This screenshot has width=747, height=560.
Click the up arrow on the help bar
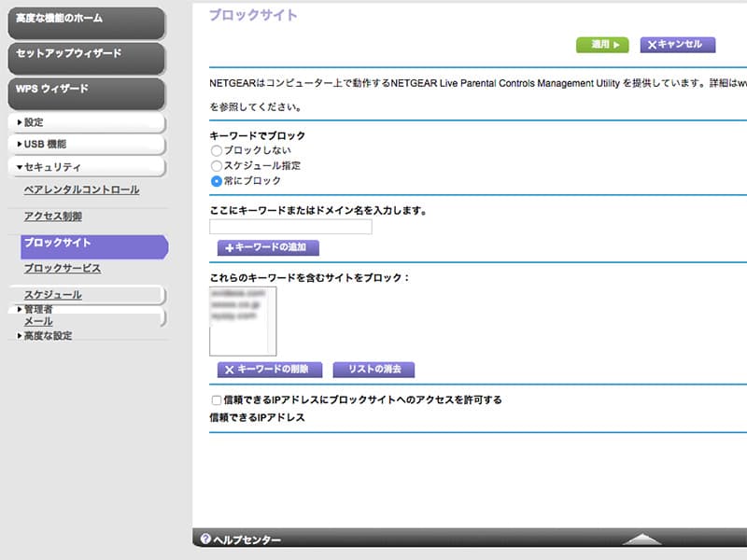tap(641, 539)
